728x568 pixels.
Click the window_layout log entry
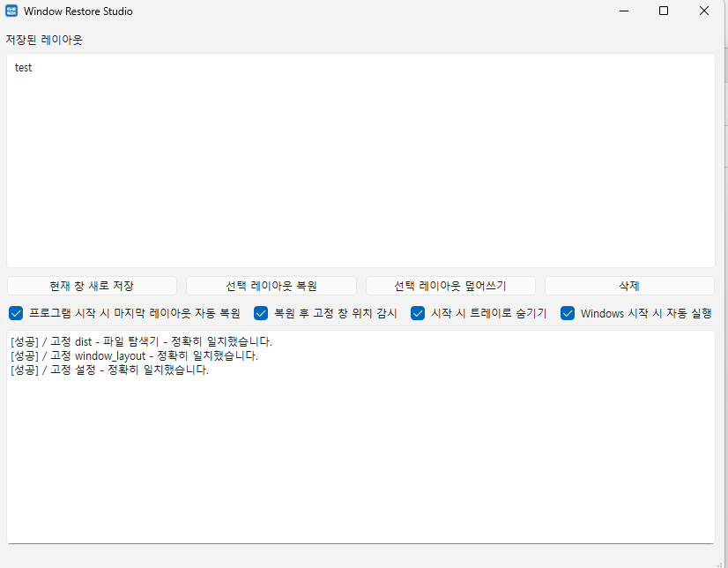(x=134, y=355)
